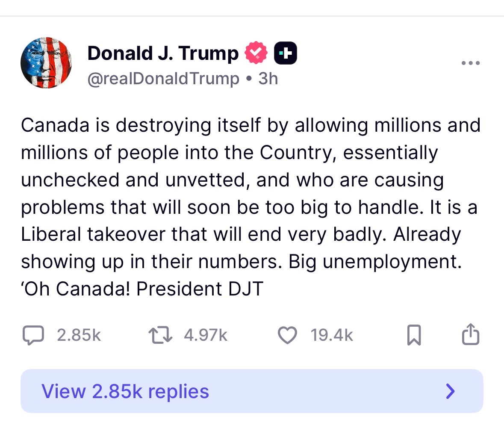Click the black plus badge icon
Screen dimensions: 504x437
286,53
